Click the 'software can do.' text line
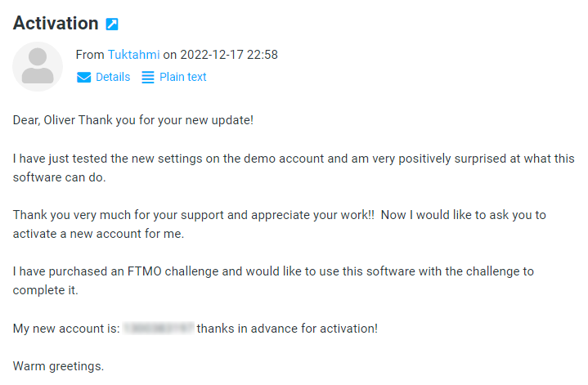Image resolution: width=588 pixels, height=385 pixels. [x=60, y=177]
